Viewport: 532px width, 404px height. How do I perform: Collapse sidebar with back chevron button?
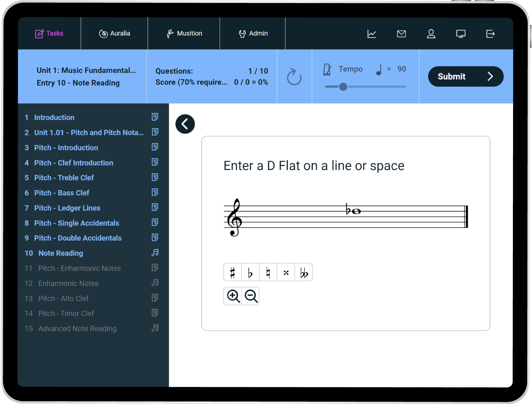(x=185, y=124)
